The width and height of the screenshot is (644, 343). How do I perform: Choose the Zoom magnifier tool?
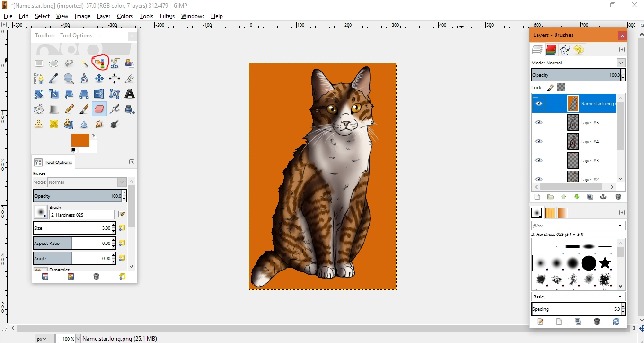pos(69,79)
